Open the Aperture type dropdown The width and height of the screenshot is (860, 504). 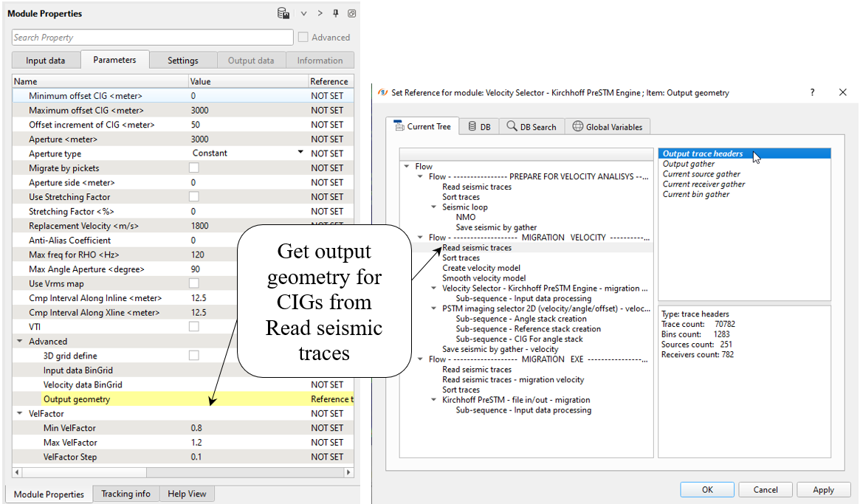click(x=300, y=153)
